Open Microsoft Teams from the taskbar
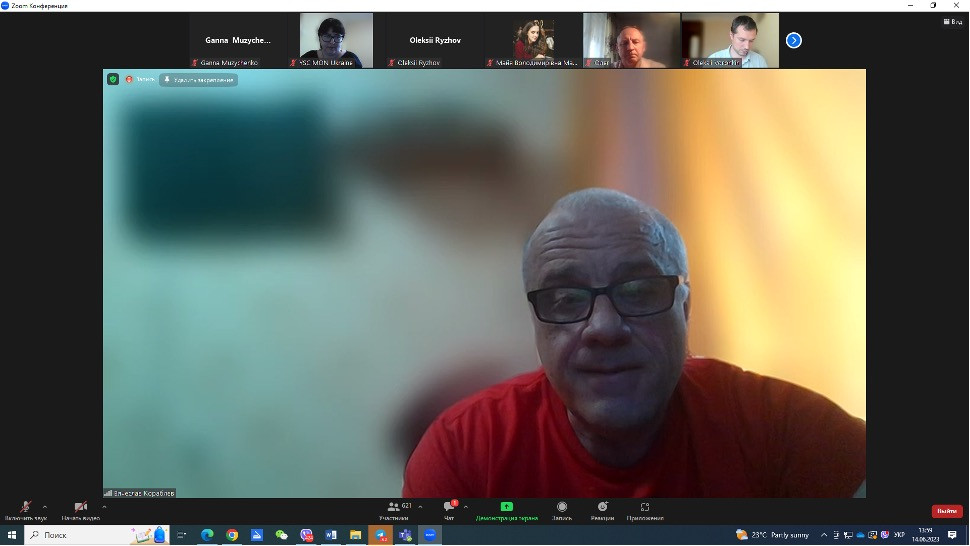This screenshot has width=970, height=546. 405,535
